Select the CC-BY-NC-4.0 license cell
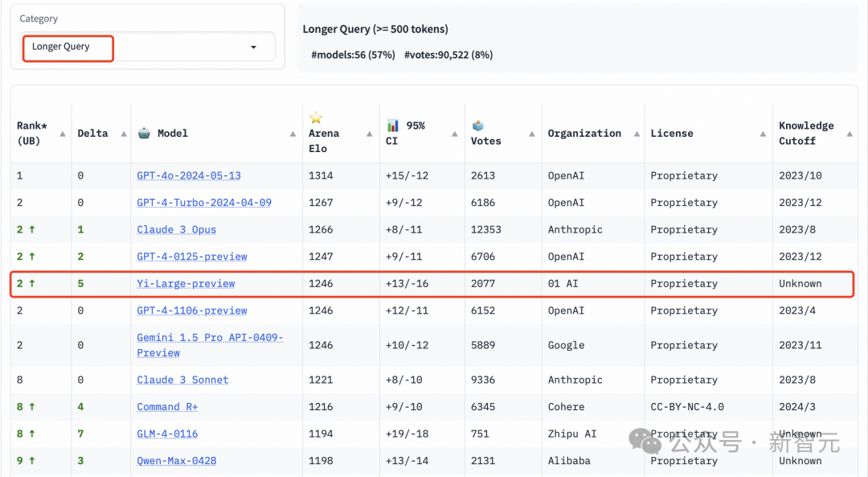This screenshot has width=868, height=477. click(x=687, y=407)
